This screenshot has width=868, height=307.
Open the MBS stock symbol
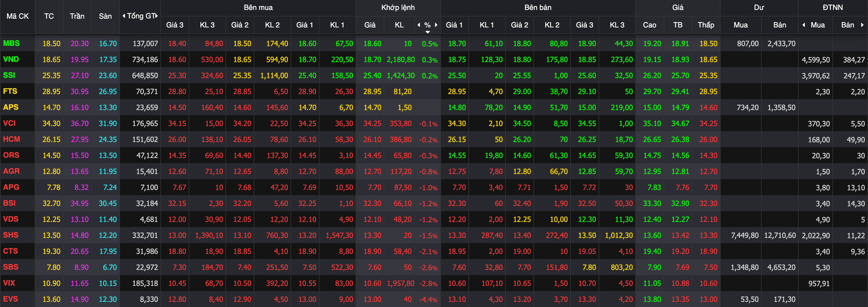point(11,43)
